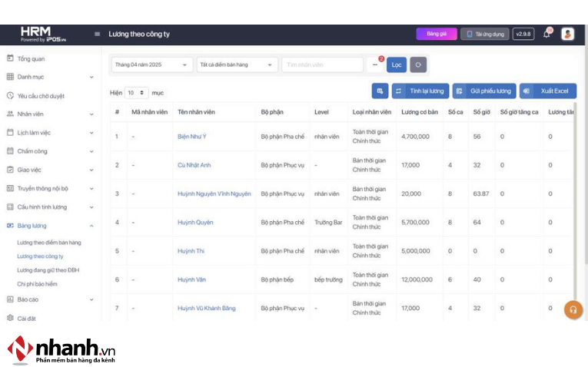Click the Tính lại lương button
Screen dimensions: 588x367
coord(420,91)
